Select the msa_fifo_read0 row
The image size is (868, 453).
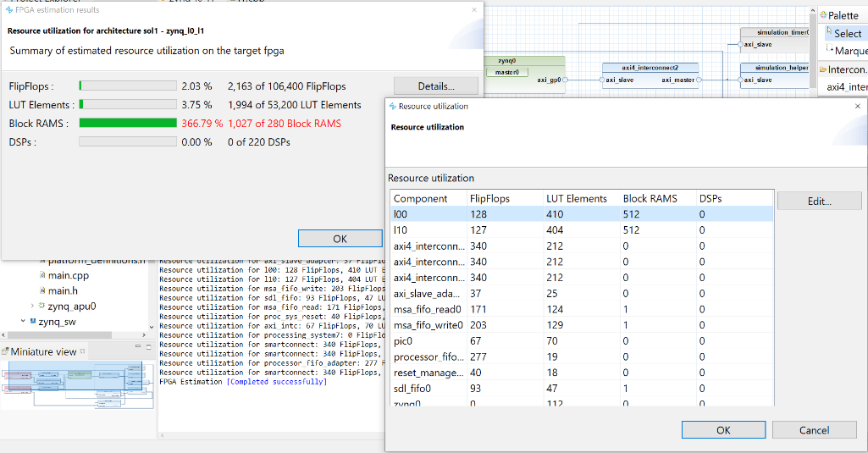coord(582,309)
